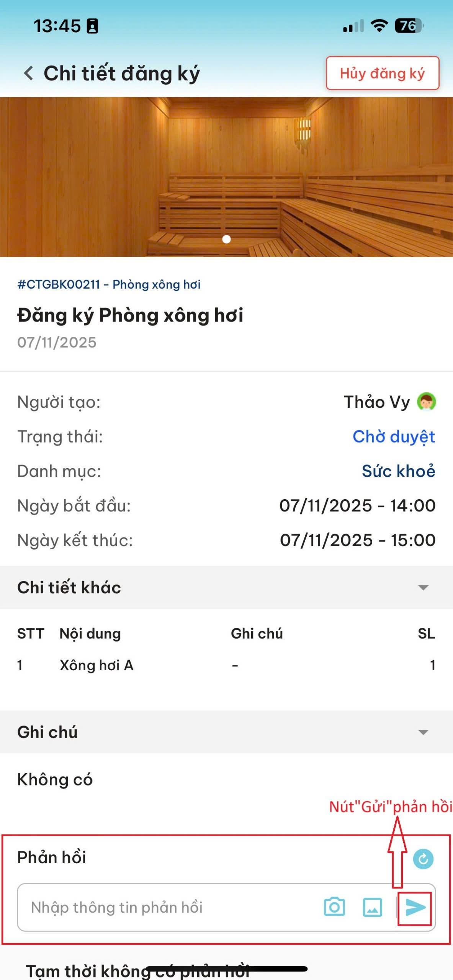This screenshot has height=980, width=453.
Task: Tap the battery indicator icon
Action: coord(409,26)
